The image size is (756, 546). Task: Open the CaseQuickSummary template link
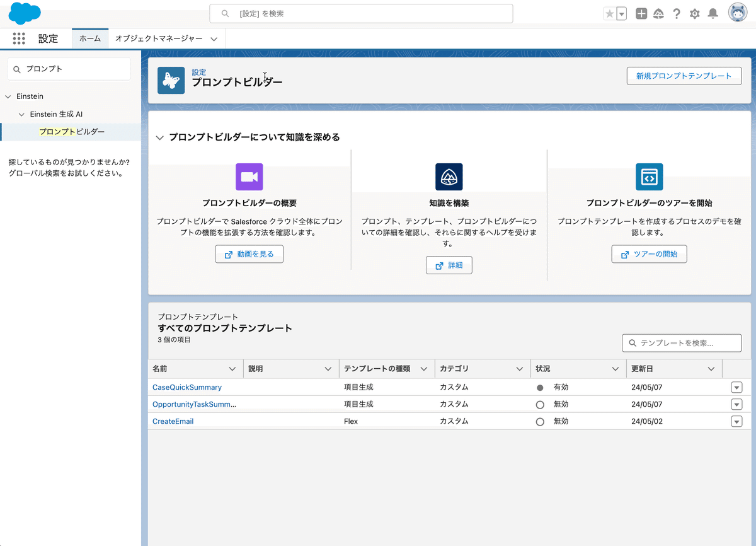pyautogui.click(x=187, y=387)
